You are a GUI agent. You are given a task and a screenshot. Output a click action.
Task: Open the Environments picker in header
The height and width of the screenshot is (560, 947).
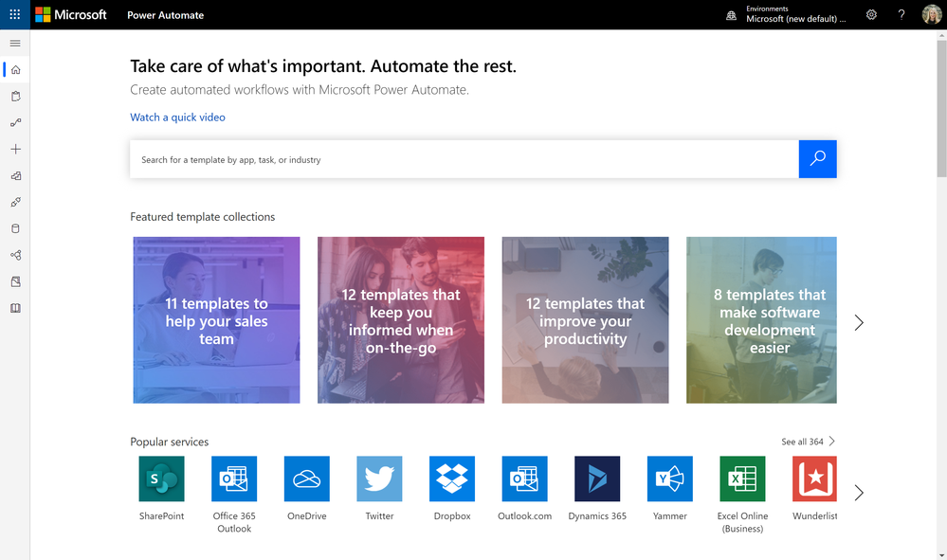coord(786,14)
